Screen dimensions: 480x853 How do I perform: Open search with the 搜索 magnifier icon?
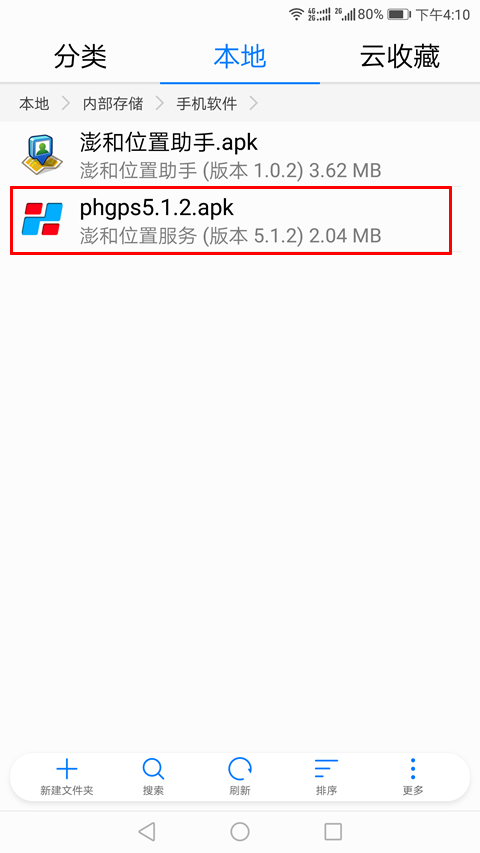tap(153, 769)
